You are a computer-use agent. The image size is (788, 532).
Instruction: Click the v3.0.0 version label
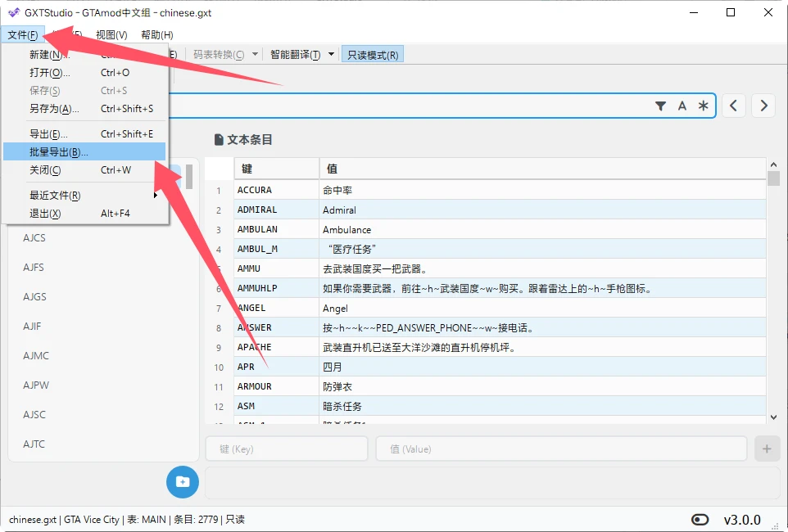point(742,520)
